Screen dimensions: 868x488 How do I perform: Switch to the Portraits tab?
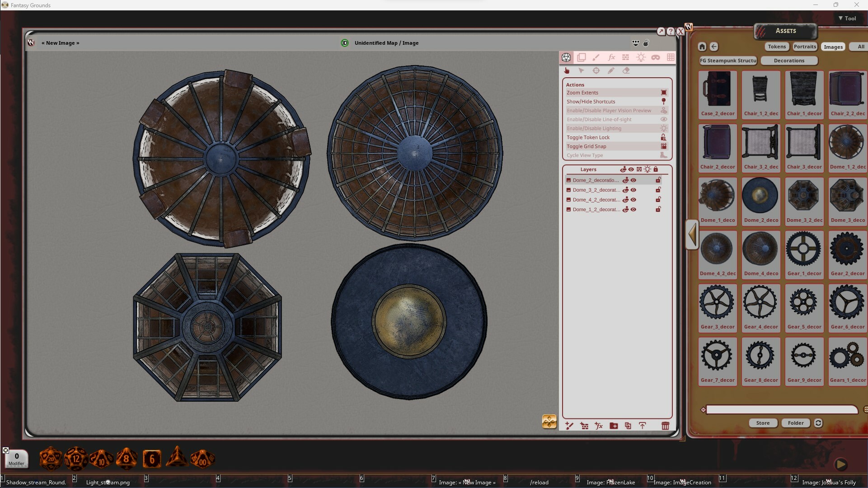[805, 47]
